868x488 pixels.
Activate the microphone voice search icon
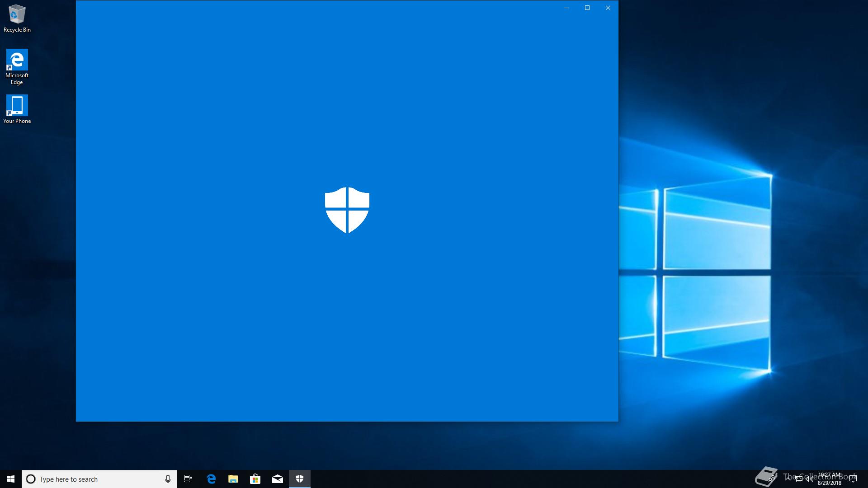[168, 479]
